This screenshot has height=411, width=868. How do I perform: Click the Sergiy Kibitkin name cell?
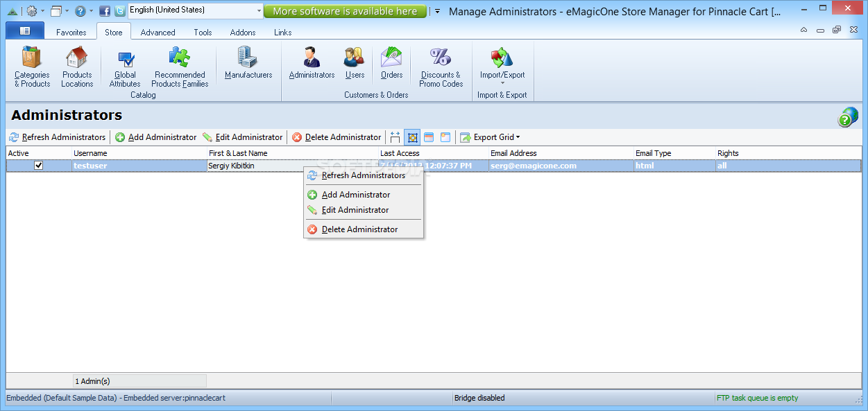293,166
